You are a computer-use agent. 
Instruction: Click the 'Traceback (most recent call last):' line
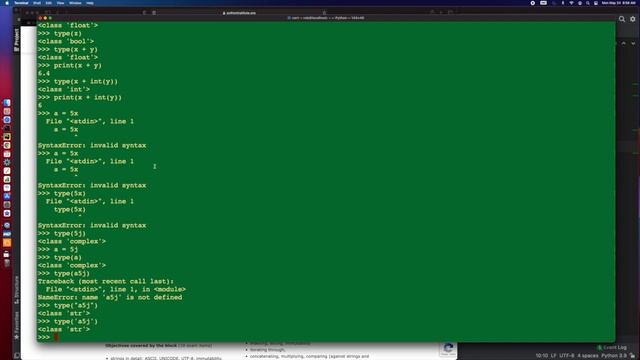click(x=106, y=281)
